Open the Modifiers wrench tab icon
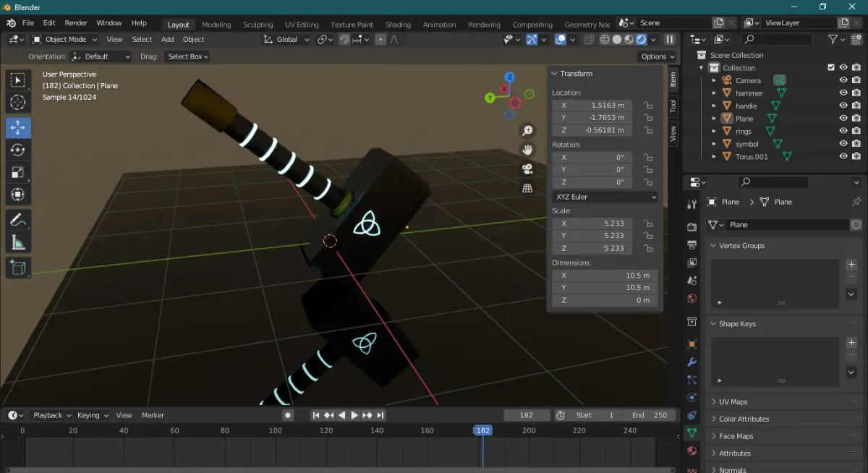This screenshot has height=473, width=868. (692, 362)
